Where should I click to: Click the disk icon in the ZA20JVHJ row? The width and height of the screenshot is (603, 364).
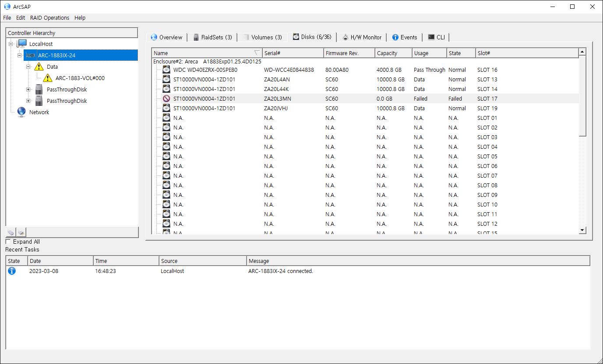(166, 108)
